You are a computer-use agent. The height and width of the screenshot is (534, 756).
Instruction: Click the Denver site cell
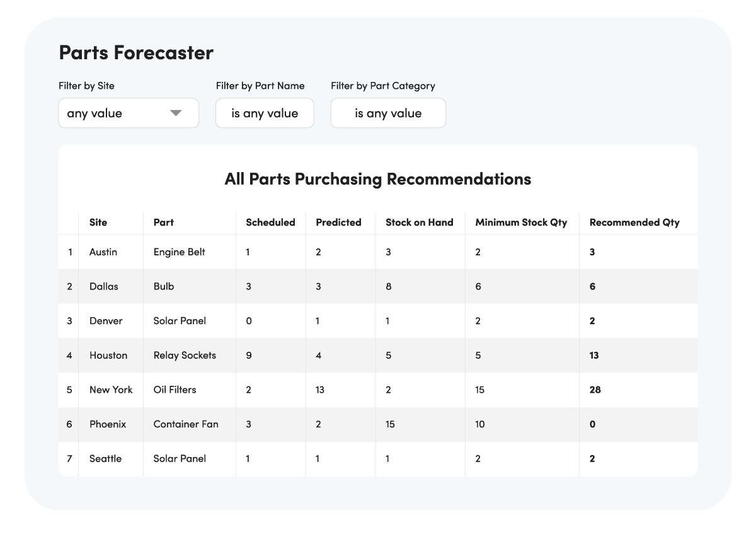tap(106, 321)
